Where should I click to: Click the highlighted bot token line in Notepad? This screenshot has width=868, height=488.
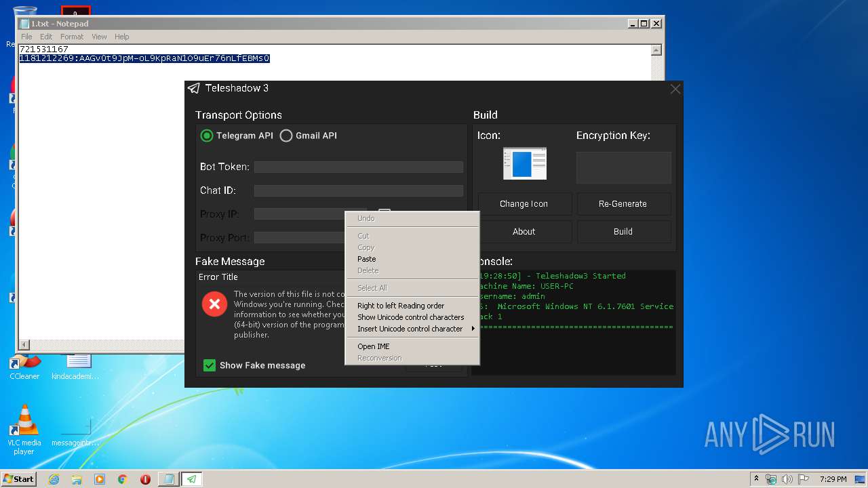[x=144, y=59]
